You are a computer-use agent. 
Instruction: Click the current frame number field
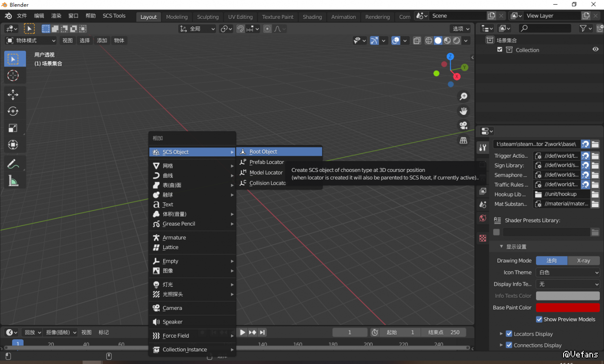349,332
